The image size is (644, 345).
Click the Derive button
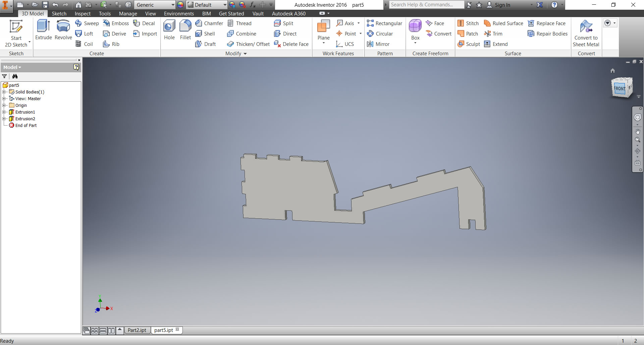114,33
